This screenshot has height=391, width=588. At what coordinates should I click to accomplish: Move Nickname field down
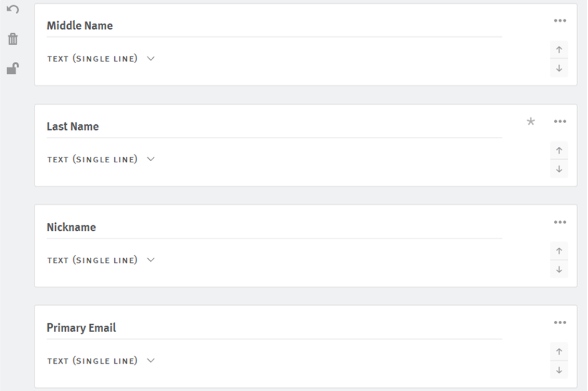(559, 270)
